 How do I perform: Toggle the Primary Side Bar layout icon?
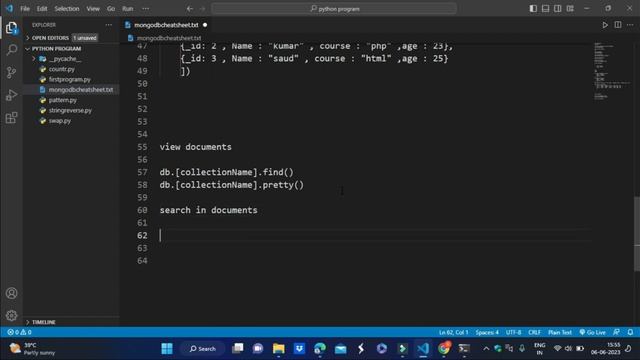[533, 9]
